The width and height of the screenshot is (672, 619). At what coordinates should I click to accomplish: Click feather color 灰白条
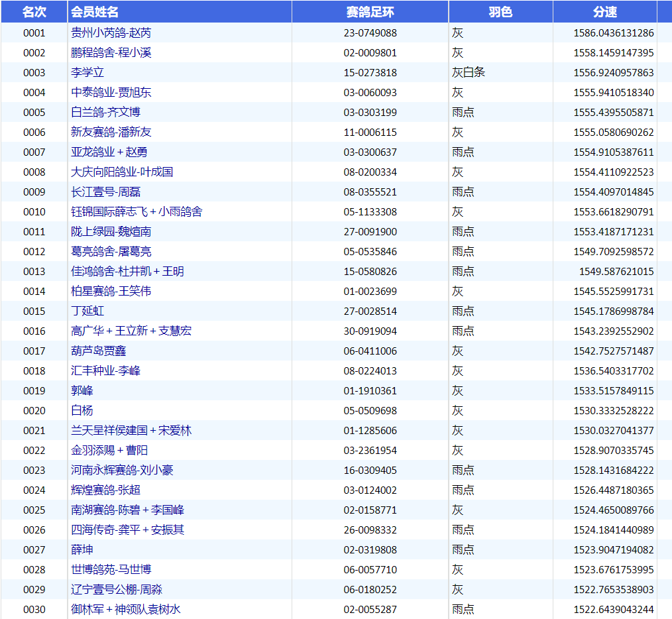pyautogui.click(x=469, y=72)
